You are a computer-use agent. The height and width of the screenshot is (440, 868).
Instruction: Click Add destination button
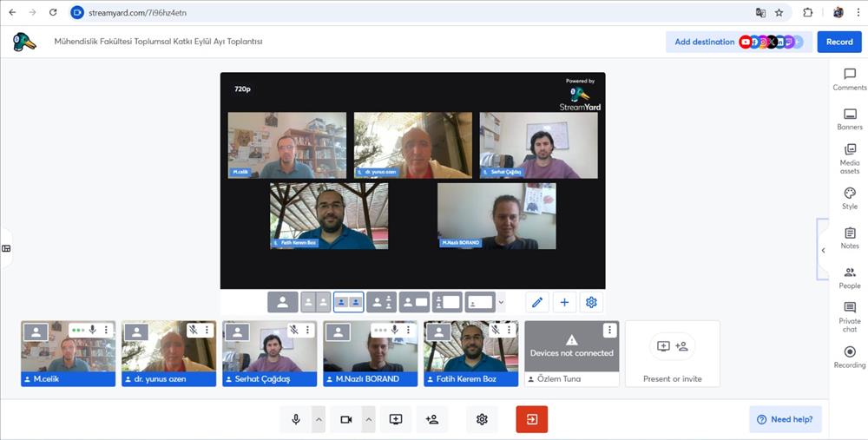(704, 42)
